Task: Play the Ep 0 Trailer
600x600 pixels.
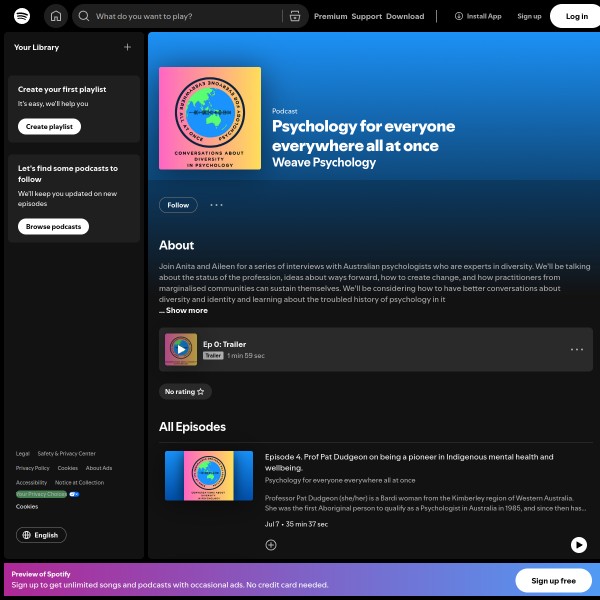Action: (181, 349)
